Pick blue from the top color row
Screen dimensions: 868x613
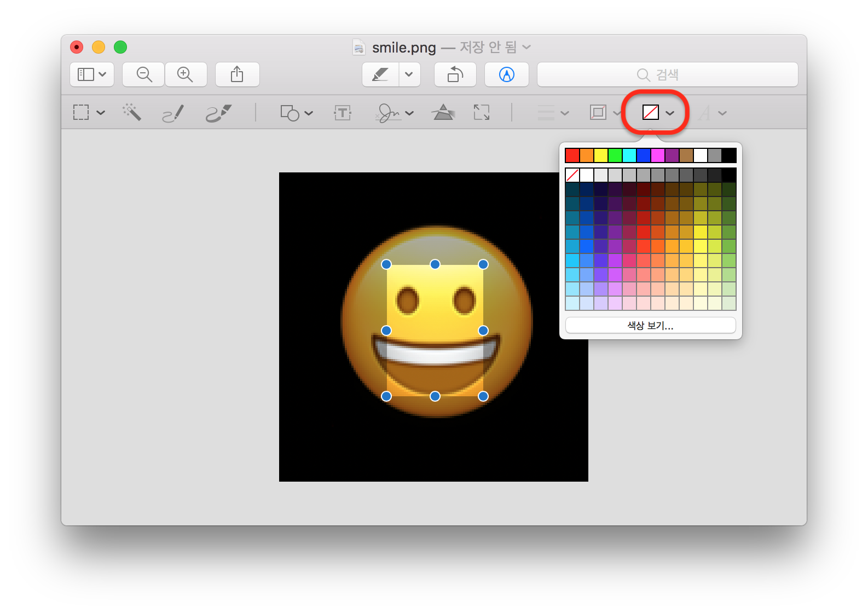coord(644,155)
